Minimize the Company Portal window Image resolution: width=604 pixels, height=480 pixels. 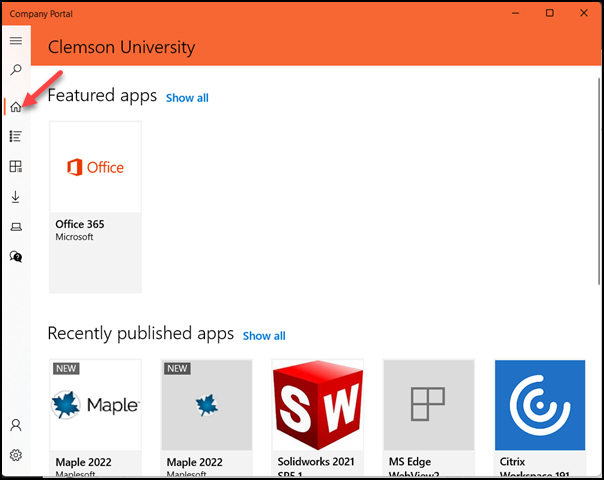[x=515, y=13]
